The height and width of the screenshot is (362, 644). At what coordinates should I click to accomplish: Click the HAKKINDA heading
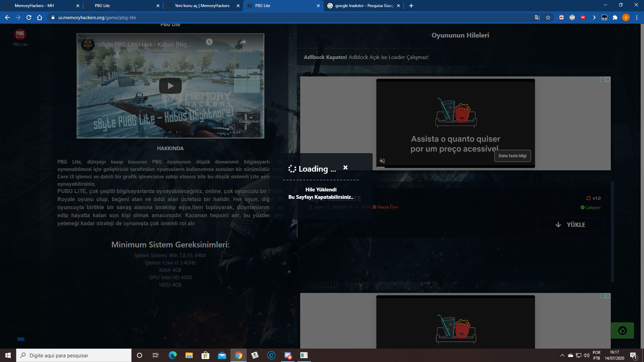click(x=170, y=148)
